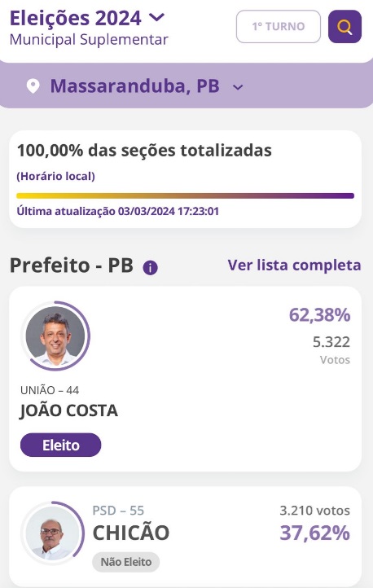Click the 62,38% vote percentage
373x588 pixels.
(320, 314)
